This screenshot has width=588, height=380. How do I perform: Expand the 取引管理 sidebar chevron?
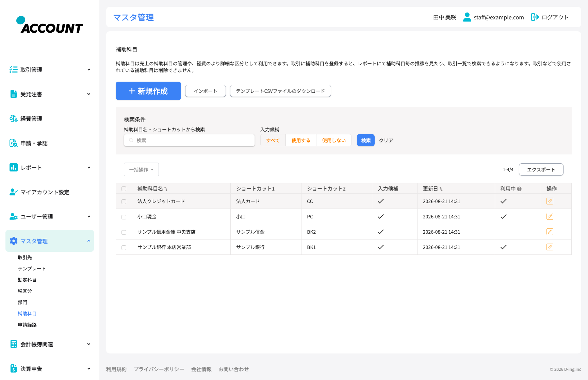(x=89, y=70)
